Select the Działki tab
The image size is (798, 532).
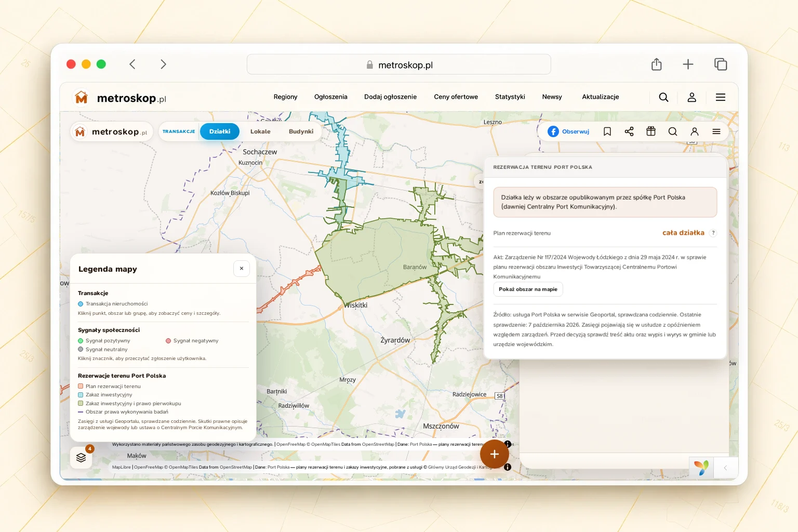(x=220, y=131)
